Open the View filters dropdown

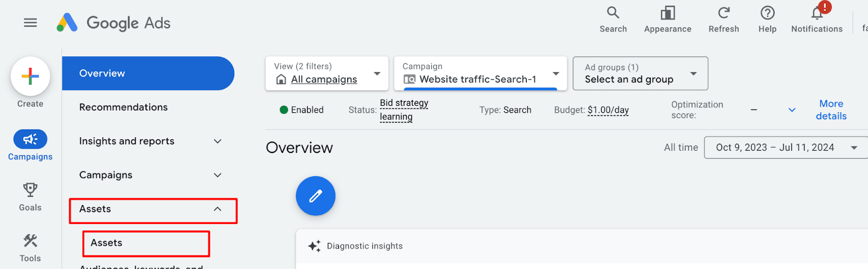point(327,73)
